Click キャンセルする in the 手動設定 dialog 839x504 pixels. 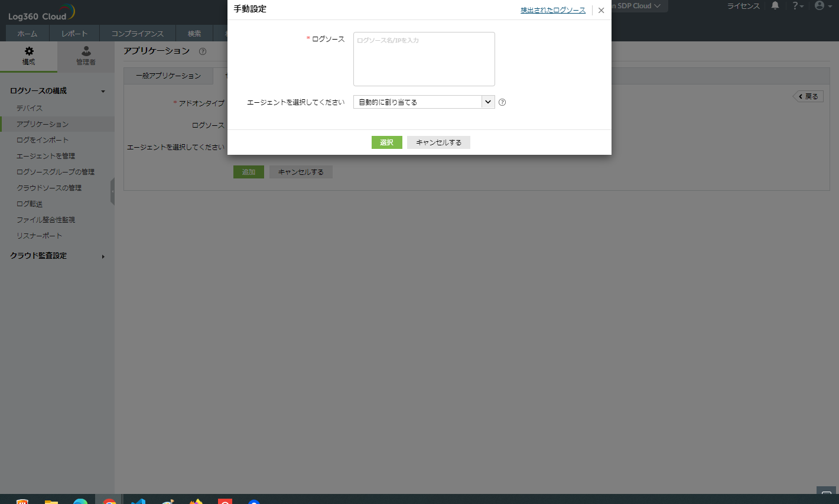(x=438, y=142)
